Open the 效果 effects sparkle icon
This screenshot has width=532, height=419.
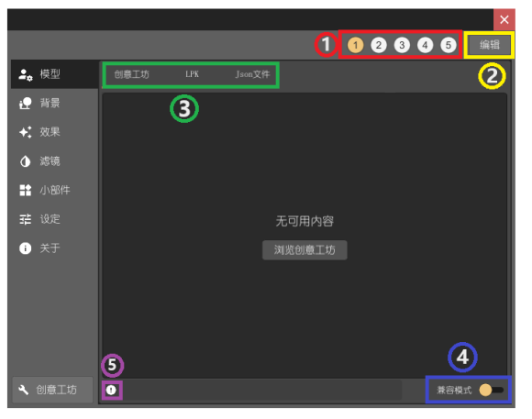click(26, 132)
